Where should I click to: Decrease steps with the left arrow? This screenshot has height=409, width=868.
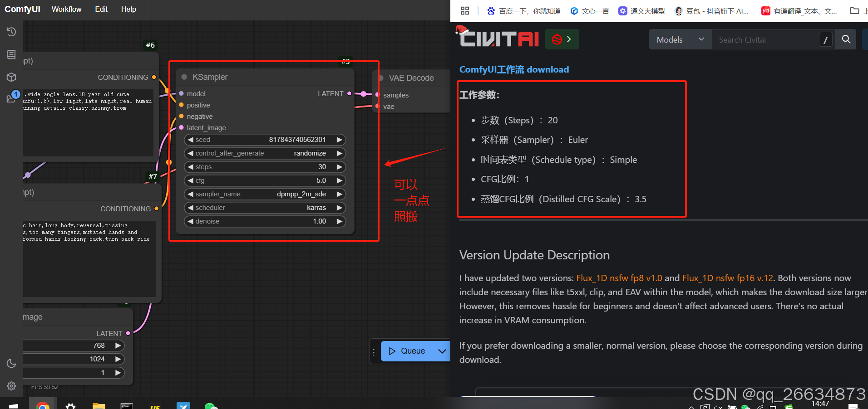tap(191, 167)
